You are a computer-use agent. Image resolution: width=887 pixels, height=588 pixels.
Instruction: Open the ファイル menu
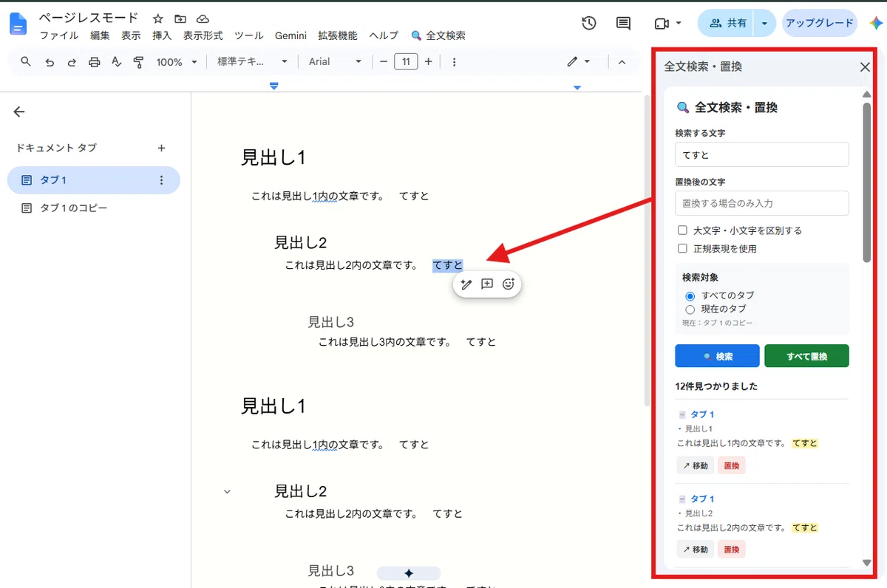click(x=58, y=35)
